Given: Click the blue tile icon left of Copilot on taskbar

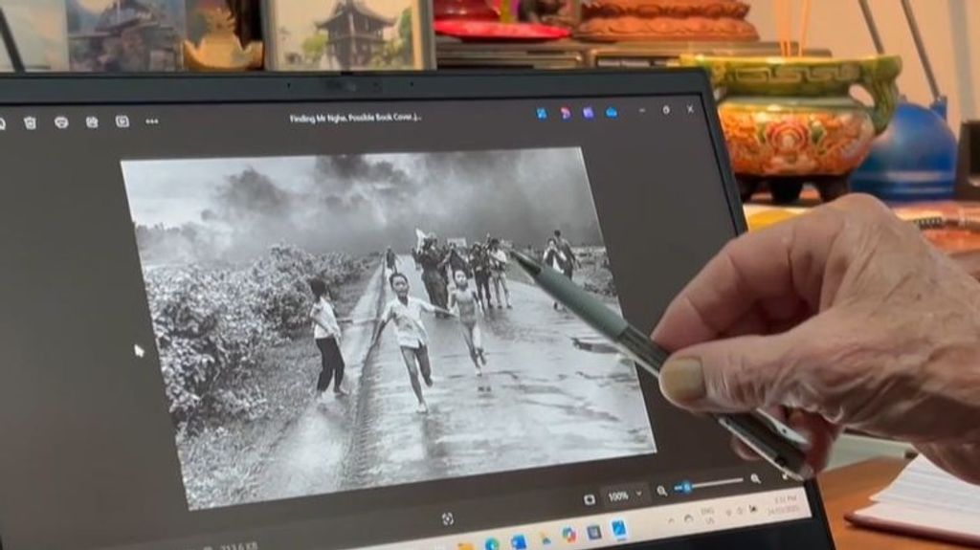Looking at the screenshot, I should [x=518, y=541].
